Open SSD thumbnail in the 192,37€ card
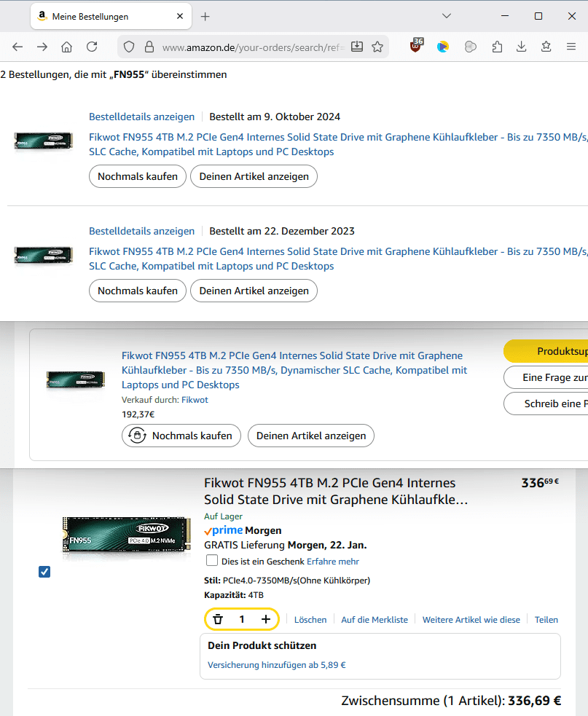 click(x=76, y=380)
